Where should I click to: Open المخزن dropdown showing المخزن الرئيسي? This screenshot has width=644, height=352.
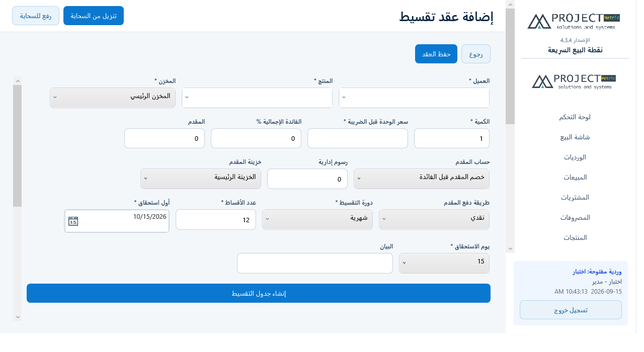click(x=113, y=98)
